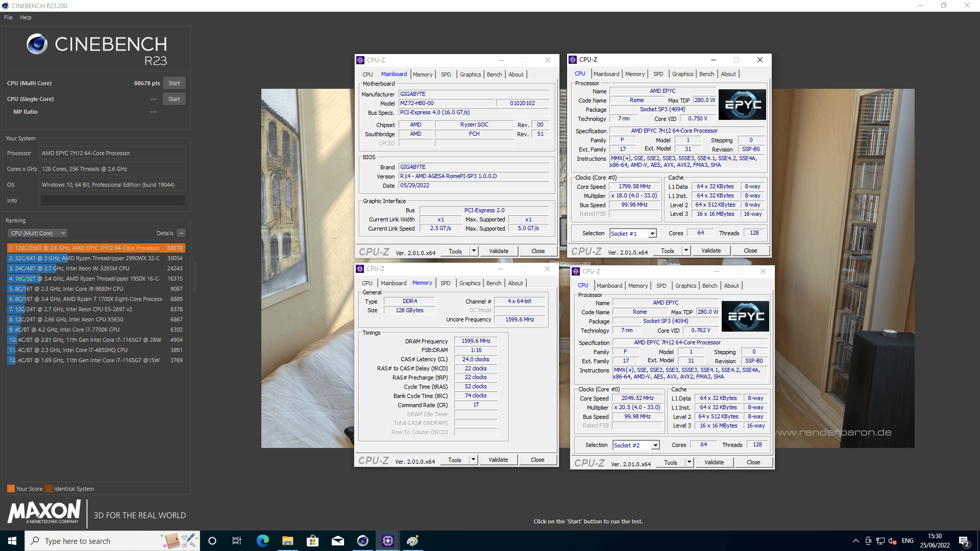The height and width of the screenshot is (551, 980).
Task: Click the Windows Start button
Action: pos(12,541)
